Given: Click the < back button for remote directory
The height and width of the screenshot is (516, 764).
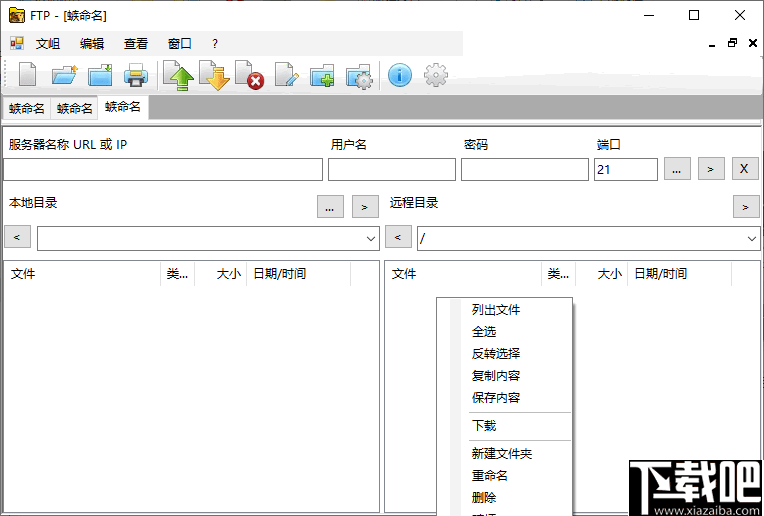Looking at the screenshot, I should click(x=398, y=237).
